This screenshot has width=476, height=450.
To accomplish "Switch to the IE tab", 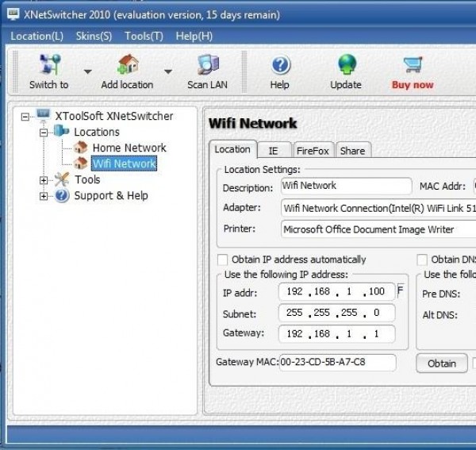I will (x=274, y=151).
